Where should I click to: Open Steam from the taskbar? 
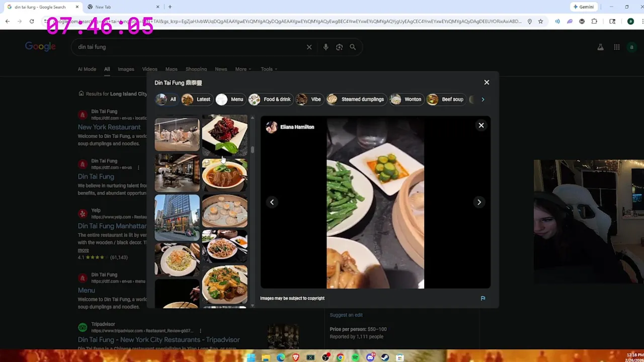pos(385,357)
